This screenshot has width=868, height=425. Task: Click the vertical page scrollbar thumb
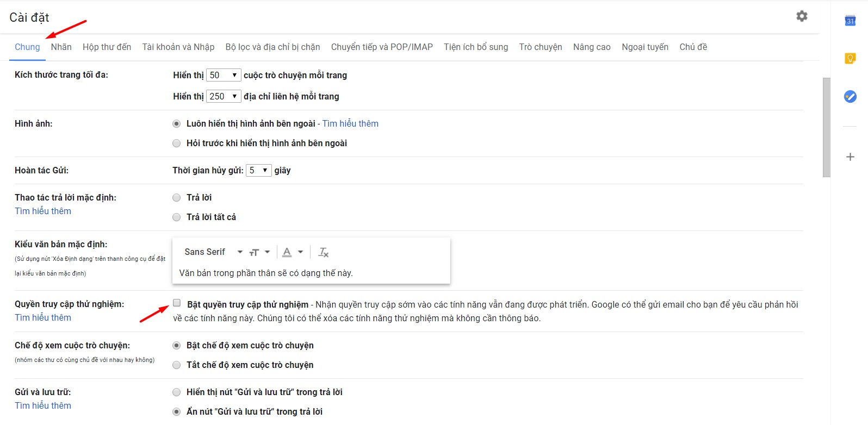click(x=827, y=127)
